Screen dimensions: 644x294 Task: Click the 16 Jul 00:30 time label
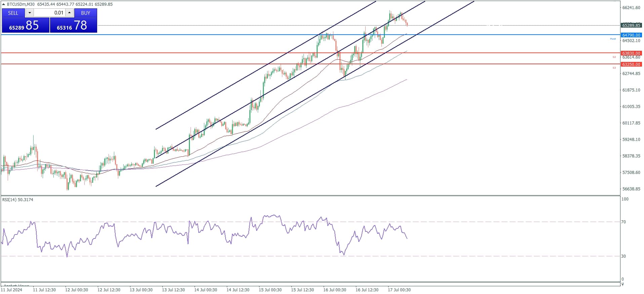pyautogui.click(x=335, y=290)
